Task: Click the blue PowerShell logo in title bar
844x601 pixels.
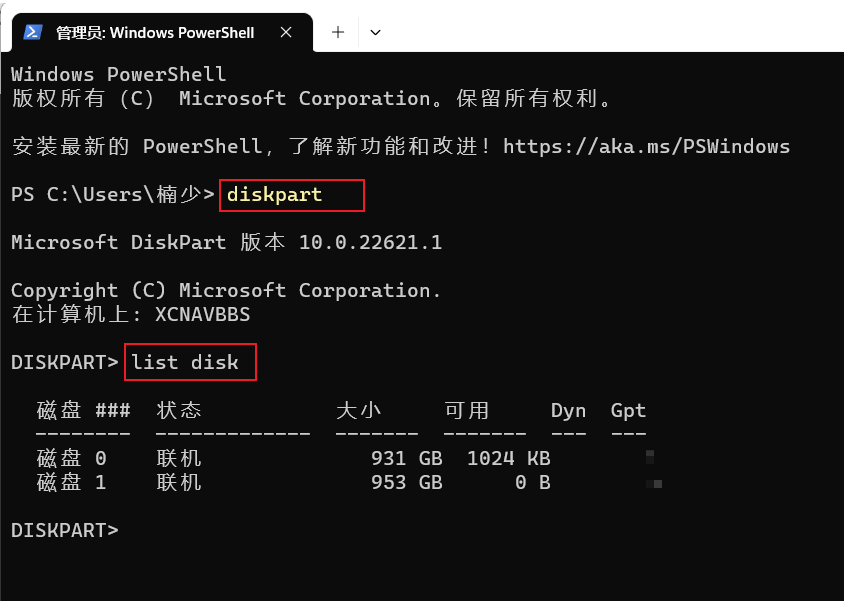Action: point(32,31)
